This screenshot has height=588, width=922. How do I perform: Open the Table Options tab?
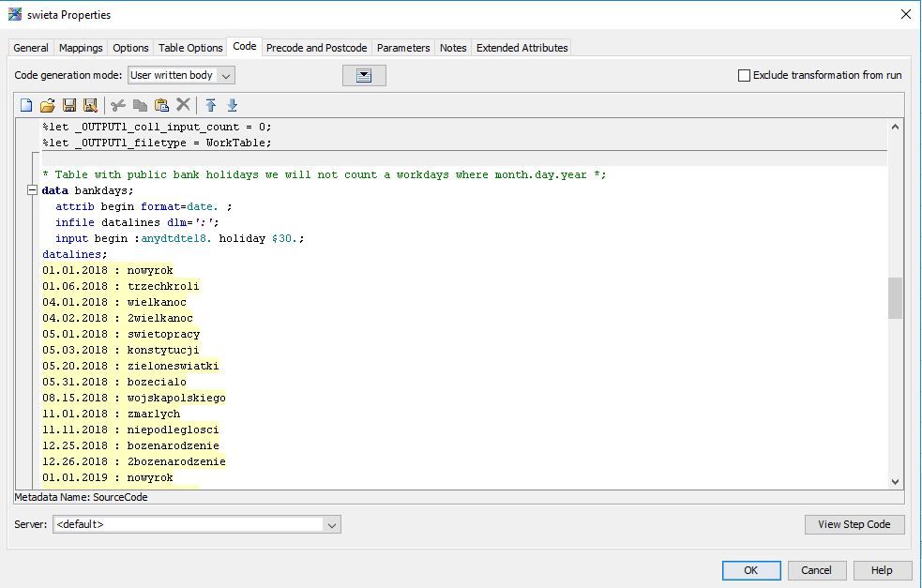click(x=189, y=47)
